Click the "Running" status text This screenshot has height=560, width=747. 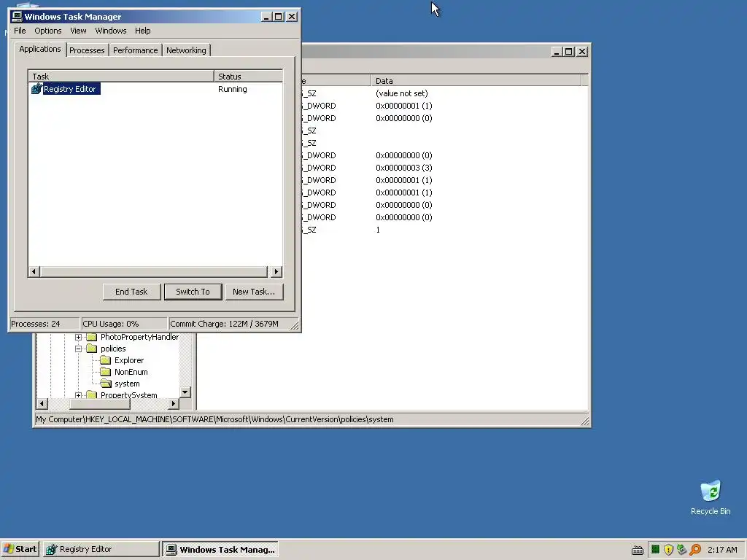click(x=233, y=89)
